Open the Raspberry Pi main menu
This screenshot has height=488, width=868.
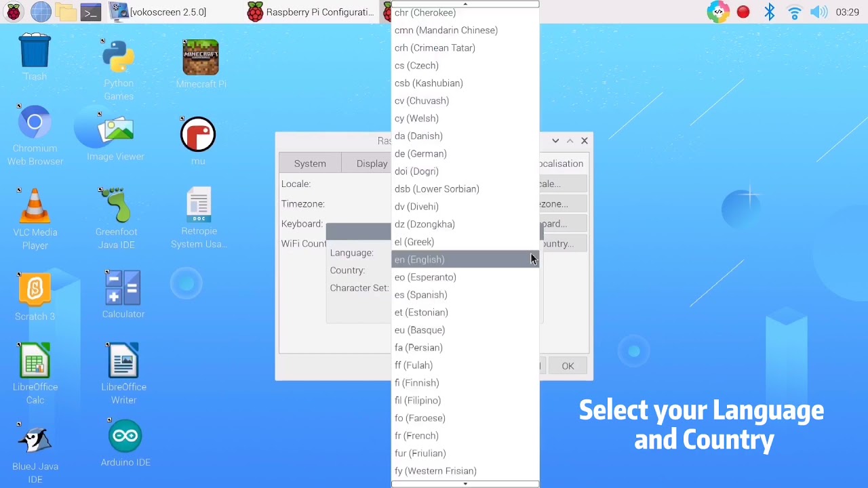click(14, 12)
